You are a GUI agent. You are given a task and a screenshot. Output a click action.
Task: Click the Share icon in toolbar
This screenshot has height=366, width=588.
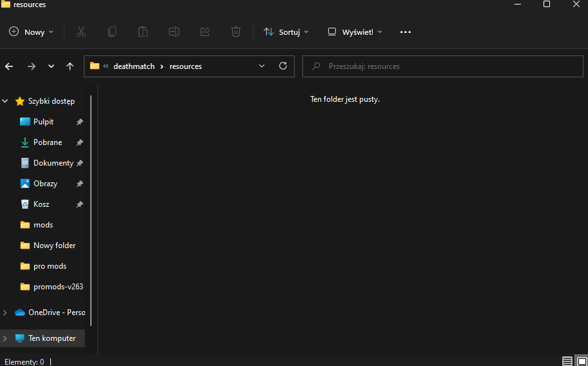(x=205, y=32)
